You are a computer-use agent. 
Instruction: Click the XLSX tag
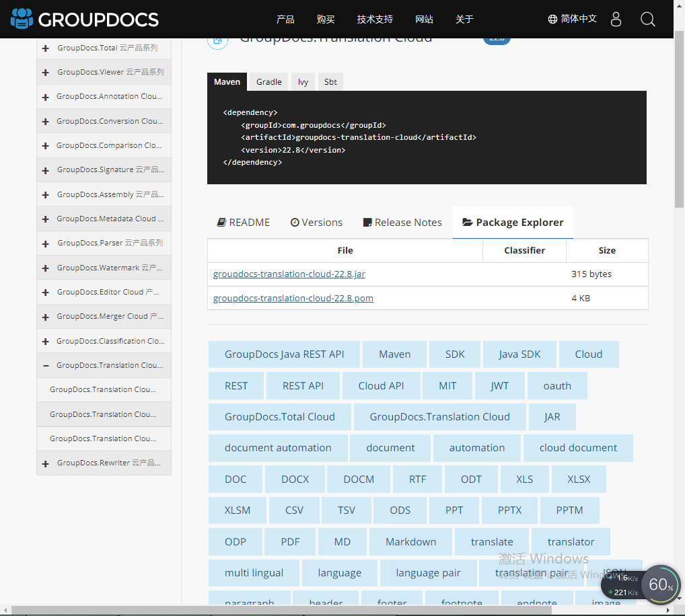click(579, 479)
